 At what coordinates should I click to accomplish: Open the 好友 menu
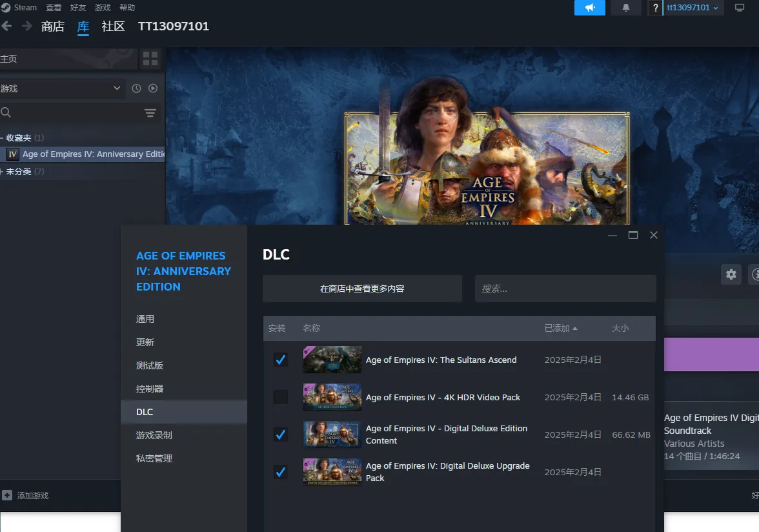pos(78,8)
